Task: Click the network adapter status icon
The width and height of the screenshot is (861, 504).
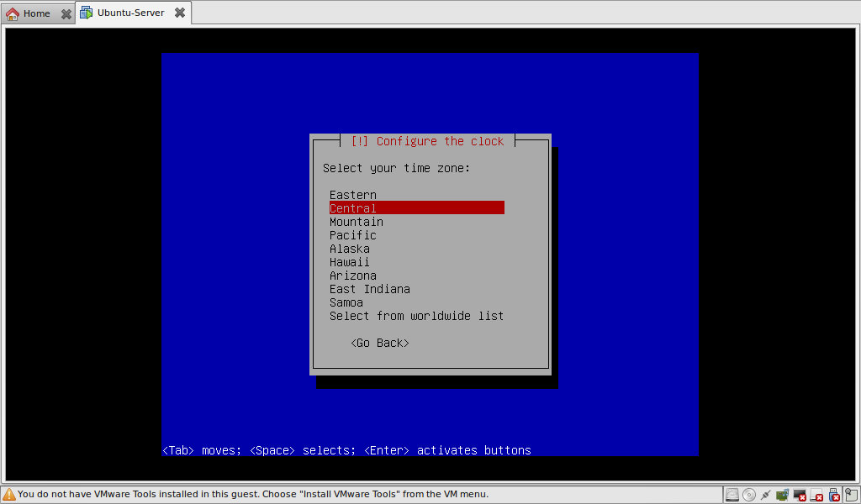Action: coord(766,495)
